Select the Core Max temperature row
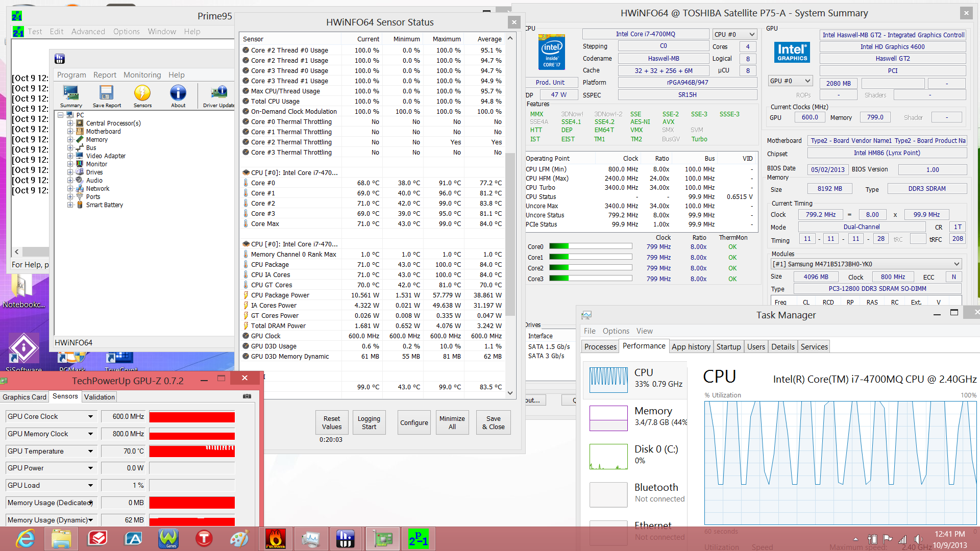 [372, 223]
